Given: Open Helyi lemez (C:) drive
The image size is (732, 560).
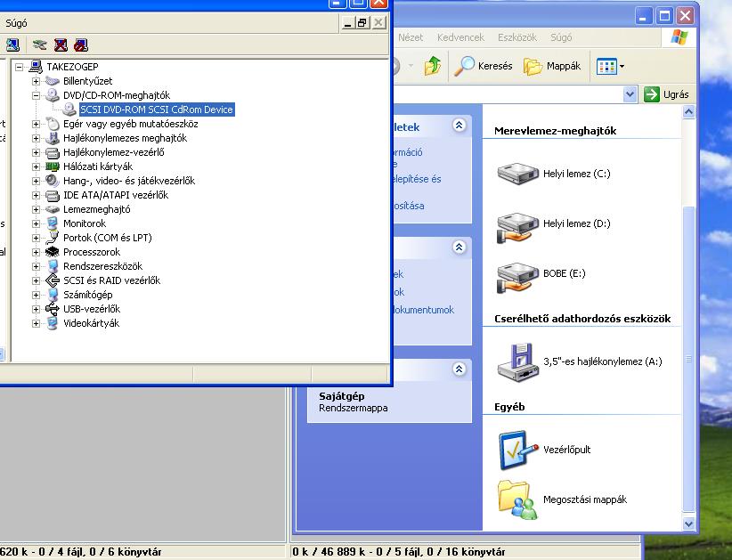Looking at the screenshot, I should click(519, 174).
